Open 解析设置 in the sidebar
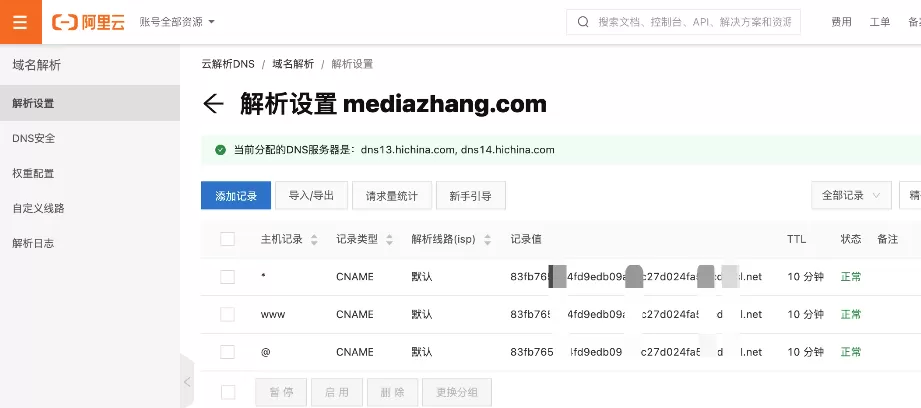 pos(90,103)
